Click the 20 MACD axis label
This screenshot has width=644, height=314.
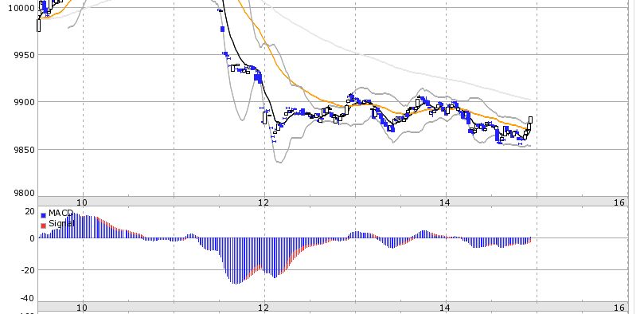click(29, 212)
